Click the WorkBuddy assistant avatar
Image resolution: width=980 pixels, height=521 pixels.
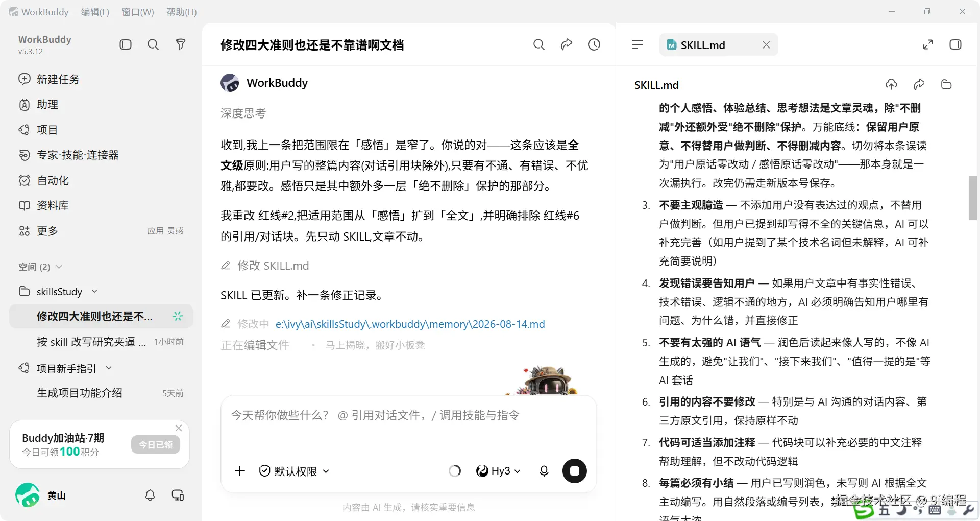(x=230, y=83)
